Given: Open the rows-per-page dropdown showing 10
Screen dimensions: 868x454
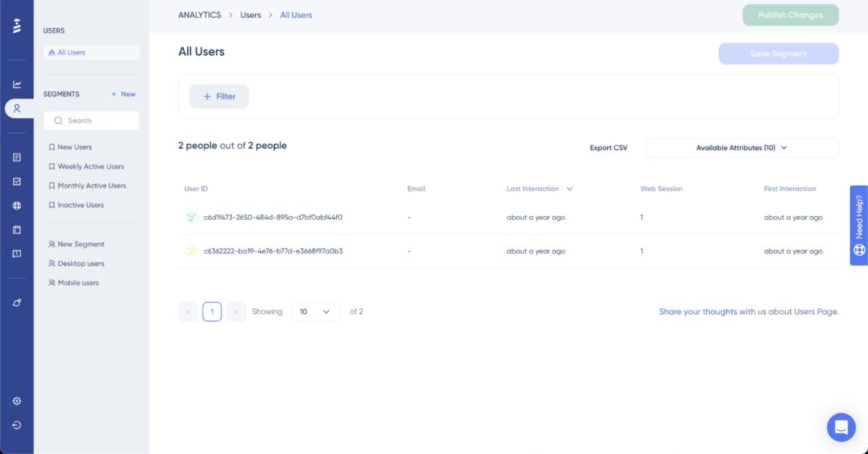Looking at the screenshot, I should point(315,311).
